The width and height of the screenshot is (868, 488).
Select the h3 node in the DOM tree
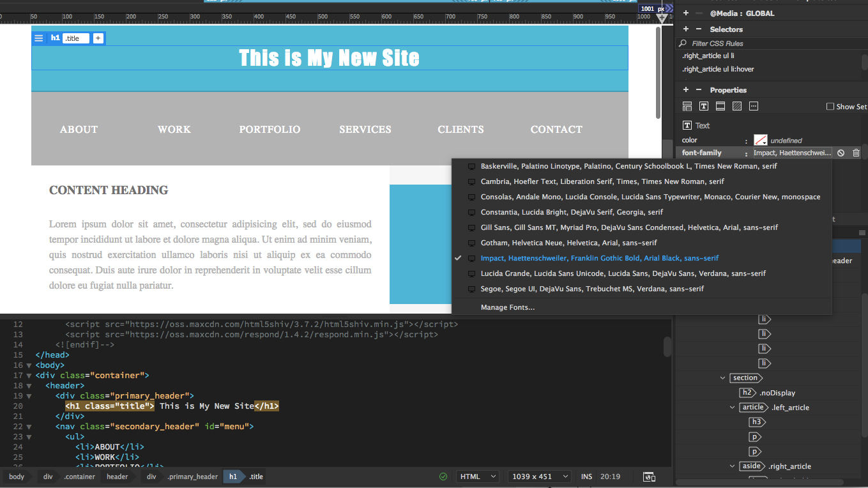pos(756,422)
